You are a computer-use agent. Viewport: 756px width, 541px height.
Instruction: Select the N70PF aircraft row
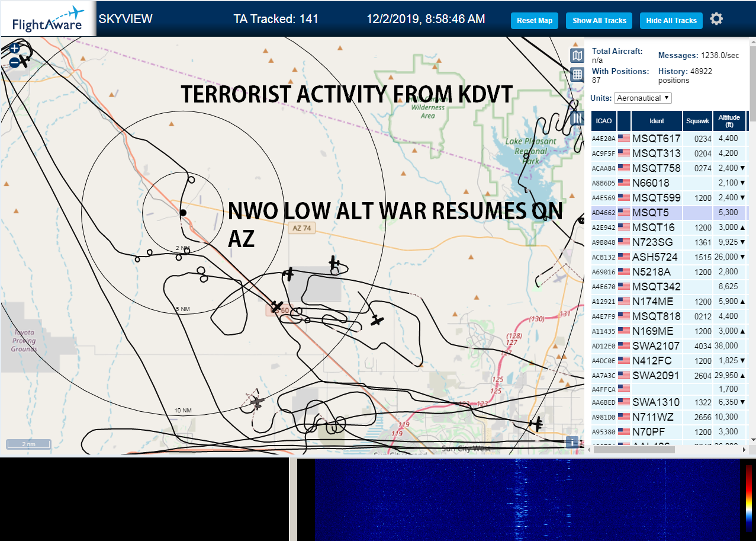click(669, 433)
